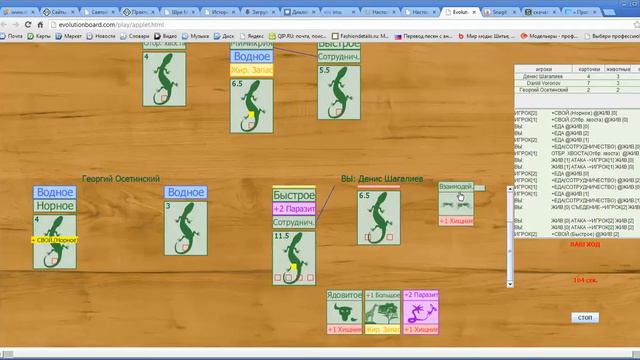Screen dimensions: 640x360
Task: Close the active Evolution tab
Action: (474, 12)
